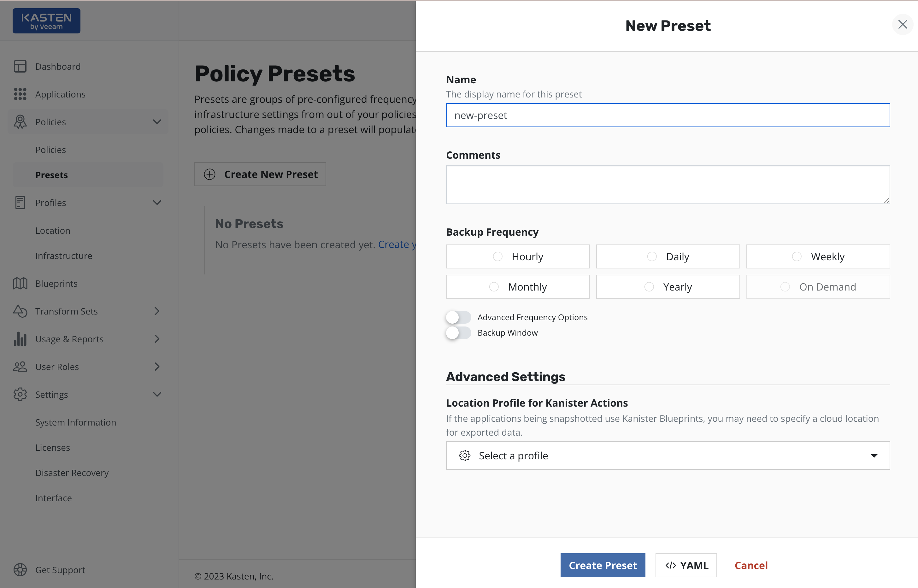Close the New Preset panel
Viewport: 918px width, 588px height.
point(902,24)
